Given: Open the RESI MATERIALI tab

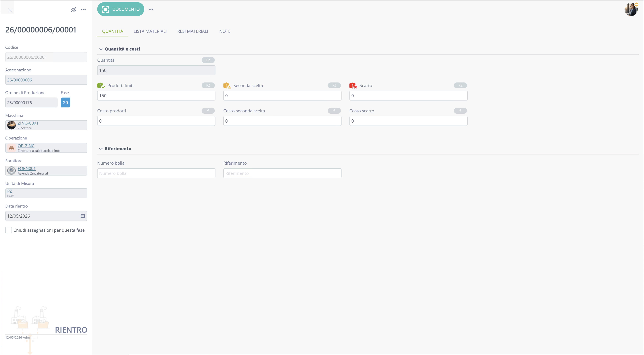Looking at the screenshot, I should coord(192,31).
